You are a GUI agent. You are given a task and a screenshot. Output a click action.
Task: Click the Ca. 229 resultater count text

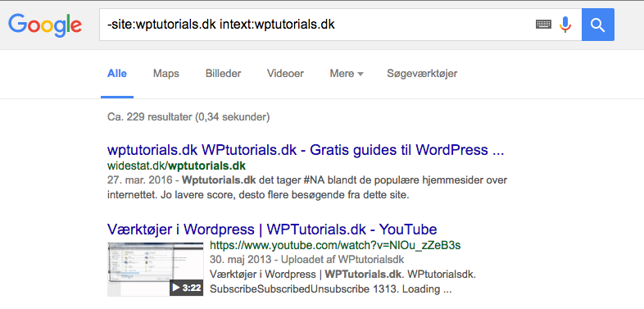coord(188,117)
